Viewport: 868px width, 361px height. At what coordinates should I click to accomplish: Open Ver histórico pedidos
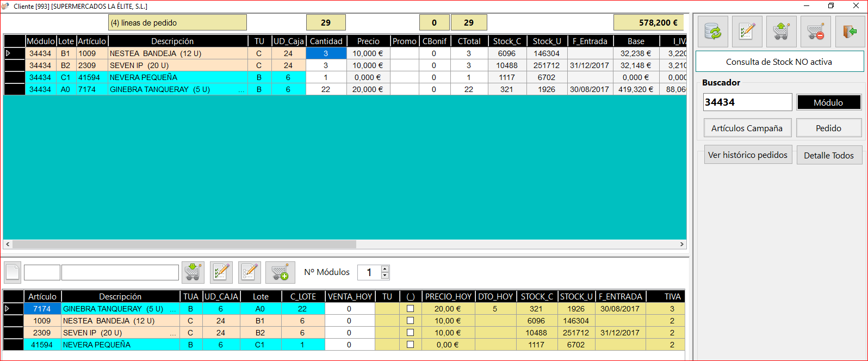(748, 155)
